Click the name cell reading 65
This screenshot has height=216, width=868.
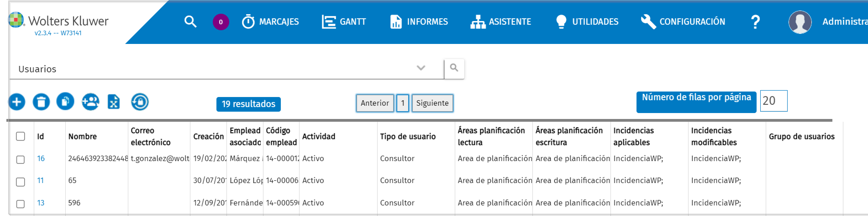coord(73,180)
